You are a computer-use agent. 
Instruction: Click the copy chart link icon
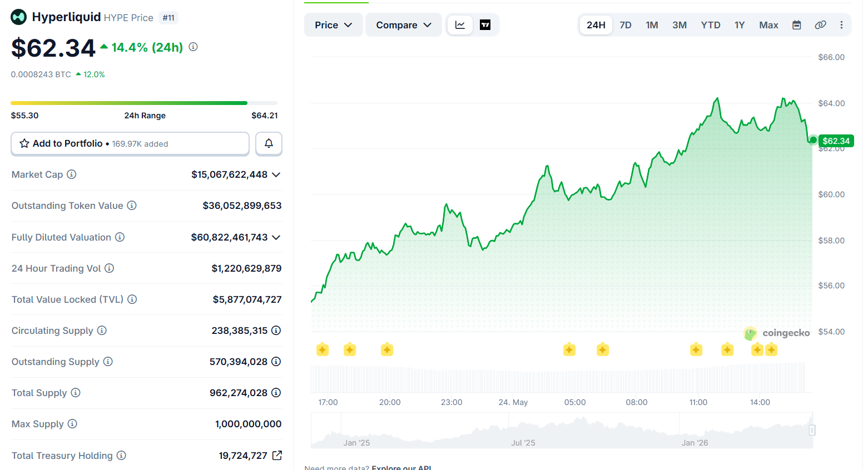coord(820,25)
